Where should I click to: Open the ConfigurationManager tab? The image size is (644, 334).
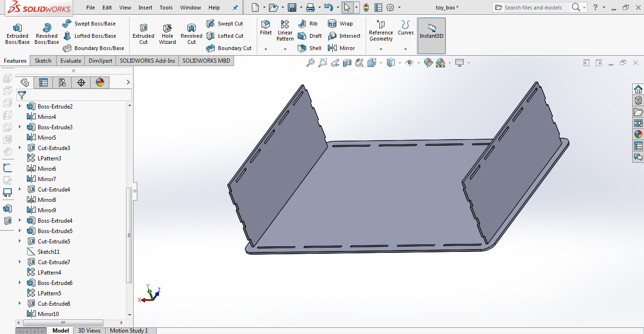click(x=62, y=83)
